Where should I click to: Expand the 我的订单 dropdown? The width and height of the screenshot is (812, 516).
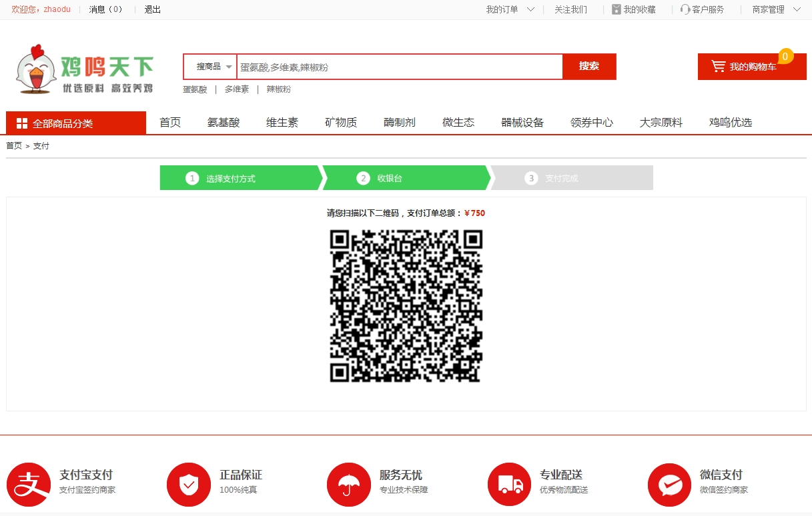[x=510, y=9]
